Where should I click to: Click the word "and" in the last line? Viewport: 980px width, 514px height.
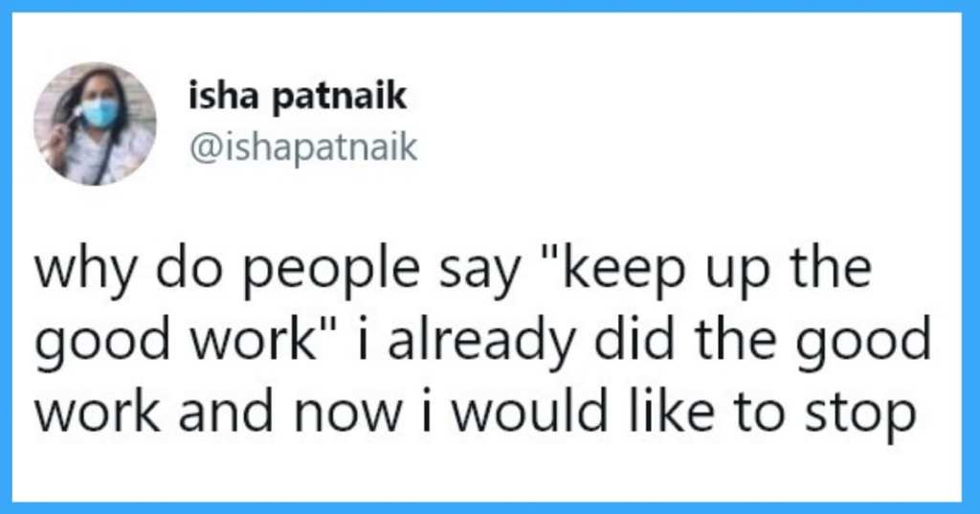pos(226,412)
